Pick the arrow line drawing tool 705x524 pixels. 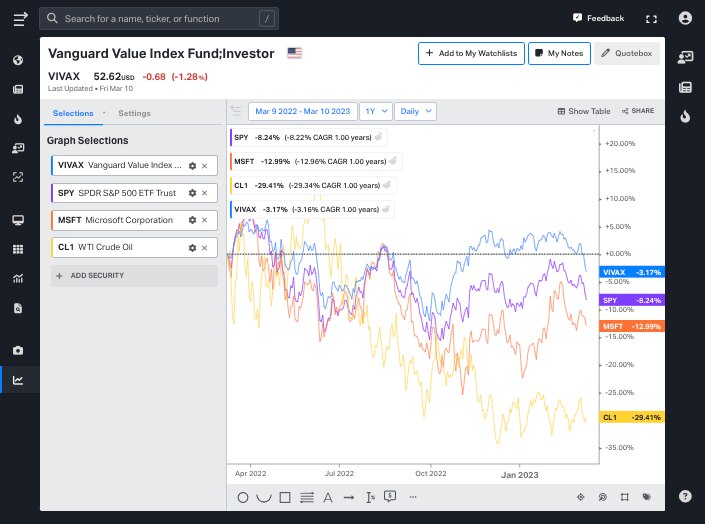pos(349,496)
